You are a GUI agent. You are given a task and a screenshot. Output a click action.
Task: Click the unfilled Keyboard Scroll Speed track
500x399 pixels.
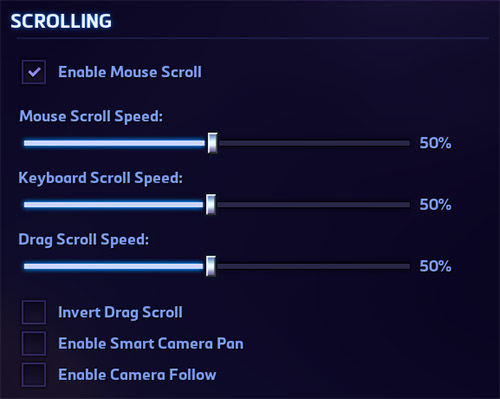pyautogui.click(x=313, y=205)
